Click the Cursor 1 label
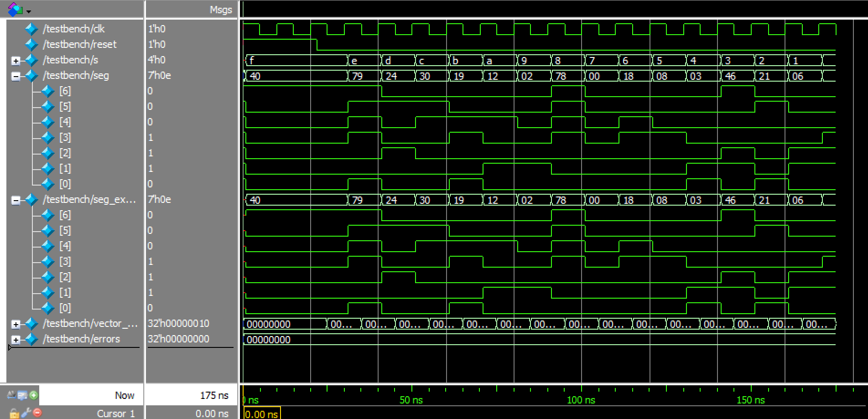 pyautogui.click(x=116, y=414)
